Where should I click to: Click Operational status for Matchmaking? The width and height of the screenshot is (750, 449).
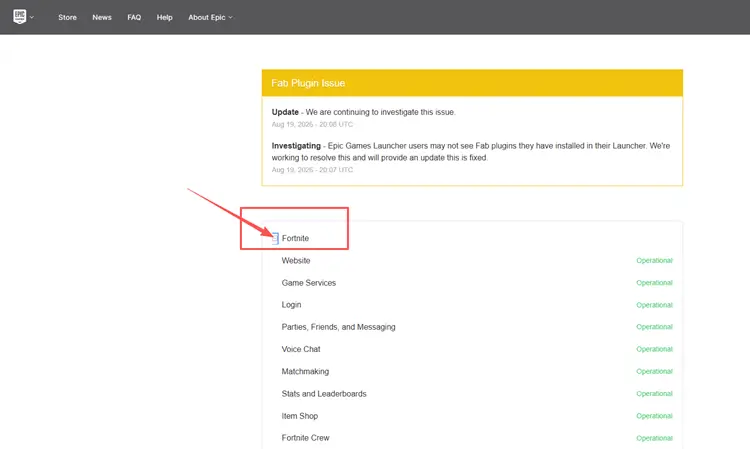(654, 372)
